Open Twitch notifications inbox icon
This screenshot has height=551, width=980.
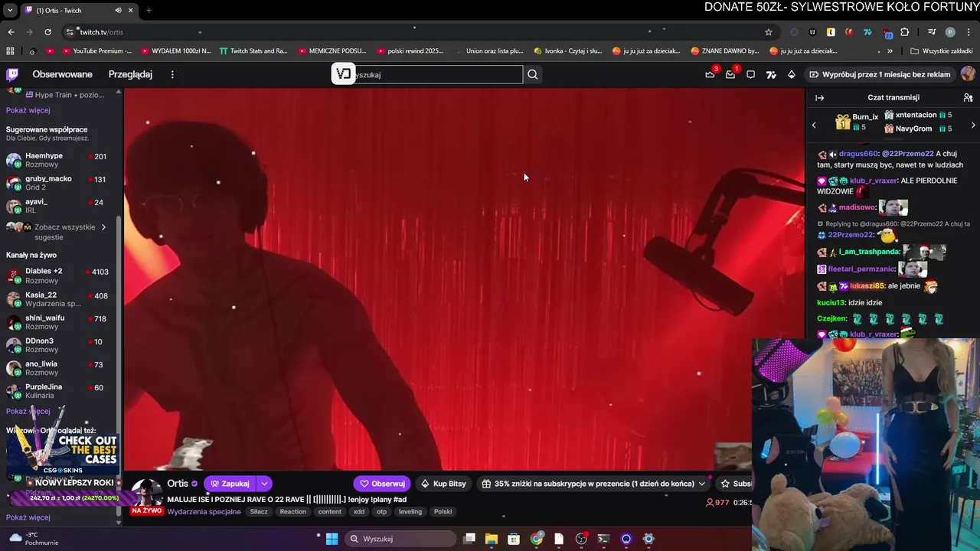[x=730, y=74]
